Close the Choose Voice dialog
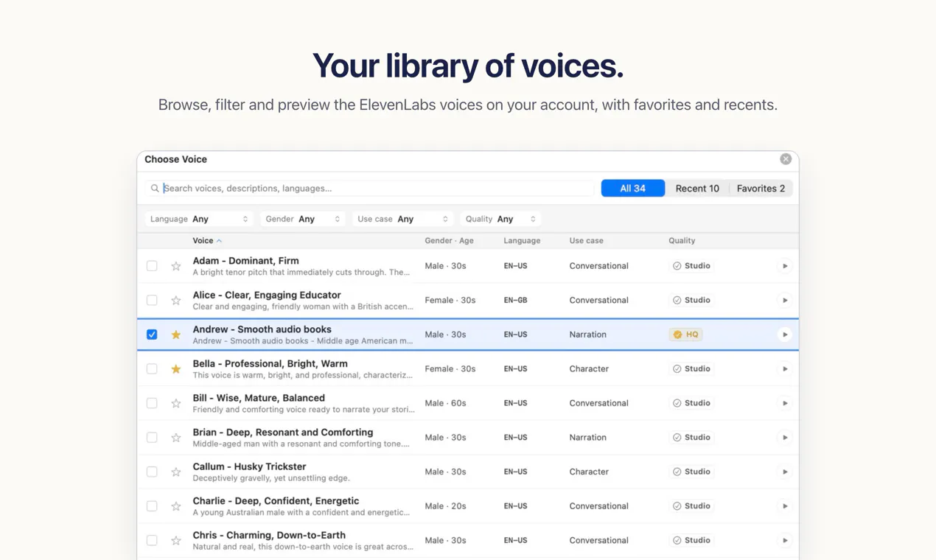The width and height of the screenshot is (936, 560). click(x=786, y=159)
